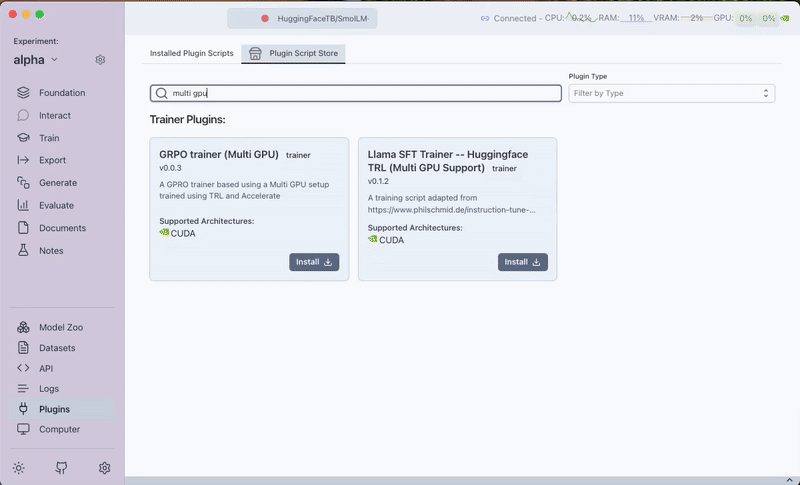
Task: Open the Interact chat page
Action: click(x=54, y=115)
